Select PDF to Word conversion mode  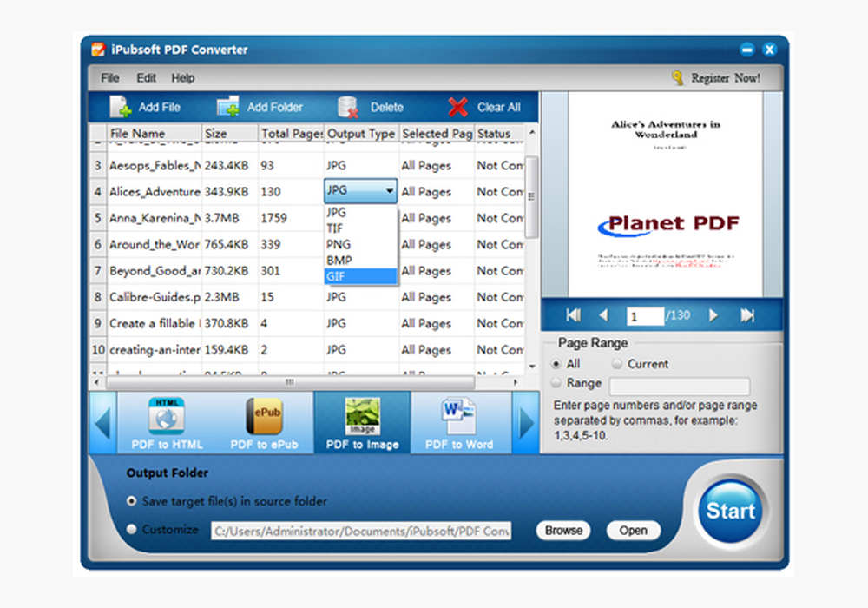click(459, 423)
